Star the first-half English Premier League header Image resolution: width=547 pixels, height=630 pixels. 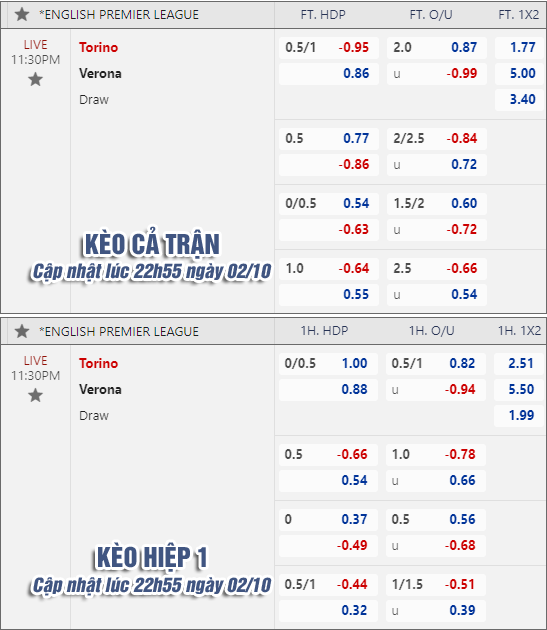tap(22, 331)
